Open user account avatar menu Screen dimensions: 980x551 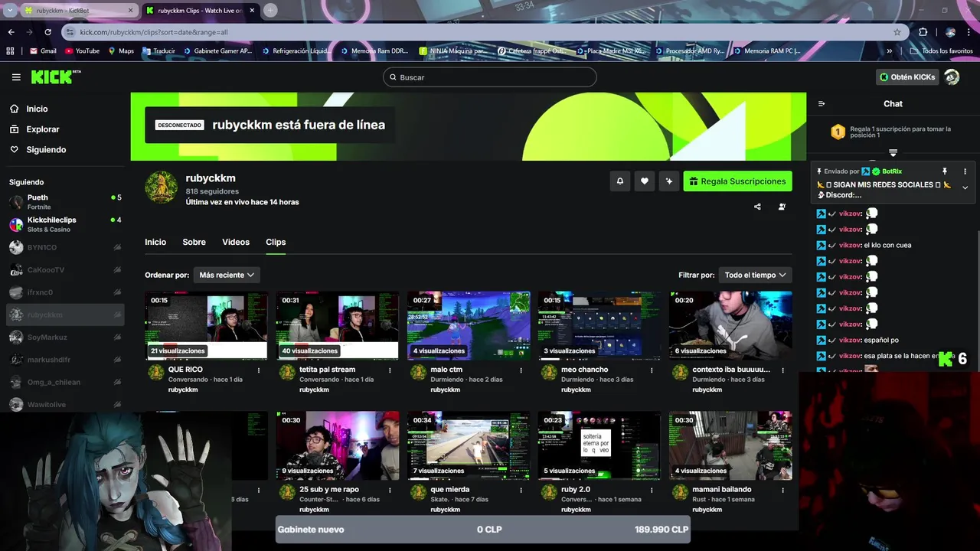[952, 77]
